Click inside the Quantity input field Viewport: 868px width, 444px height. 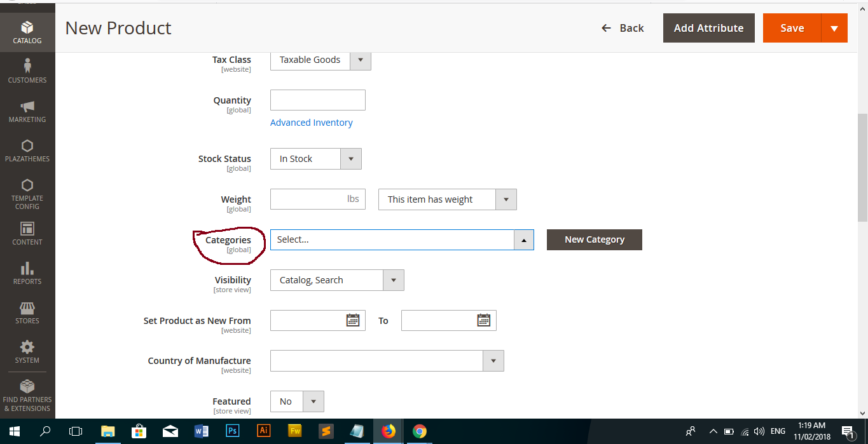point(317,100)
